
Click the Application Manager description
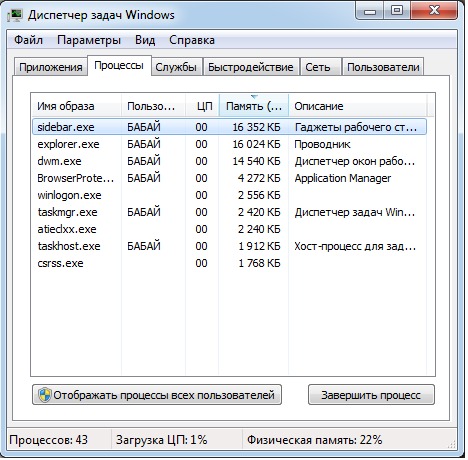343,178
